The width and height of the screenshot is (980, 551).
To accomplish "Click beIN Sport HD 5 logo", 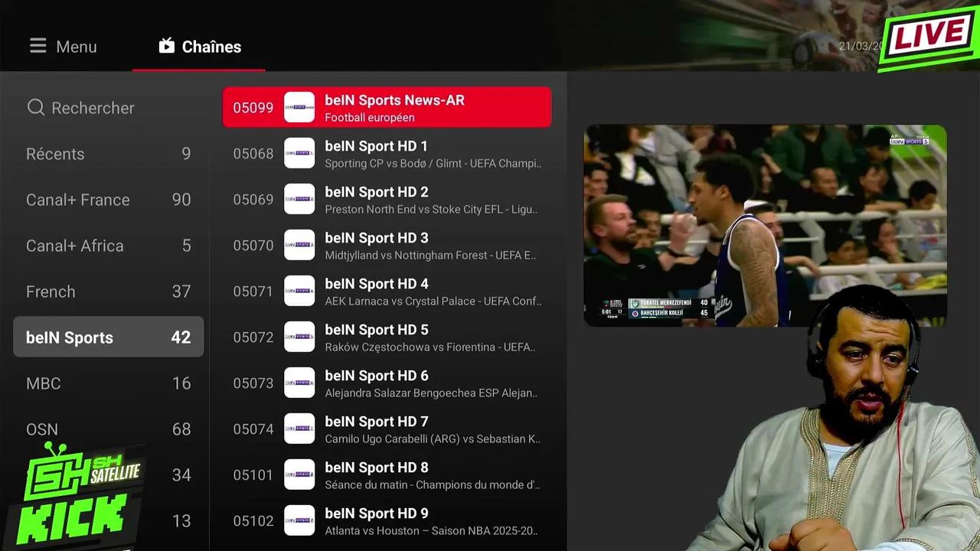I will (x=299, y=337).
